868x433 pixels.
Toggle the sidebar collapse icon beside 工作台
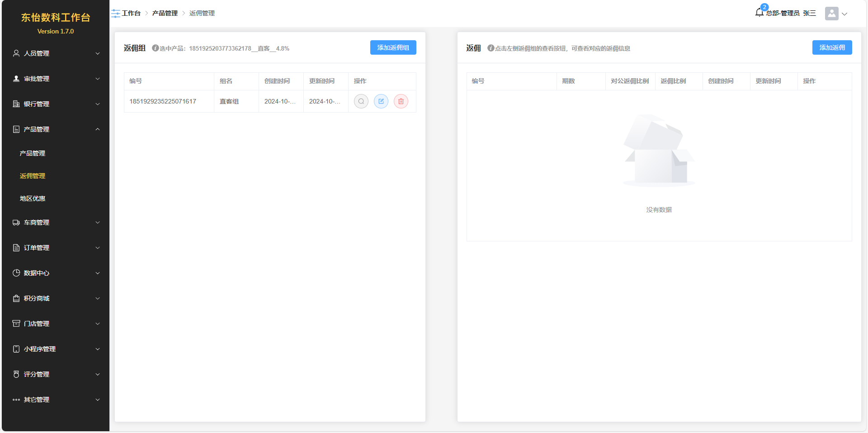pos(116,14)
